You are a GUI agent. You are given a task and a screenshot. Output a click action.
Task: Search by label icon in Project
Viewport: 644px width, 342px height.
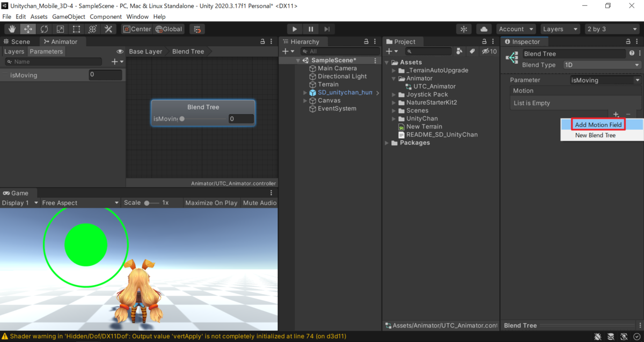coord(472,51)
